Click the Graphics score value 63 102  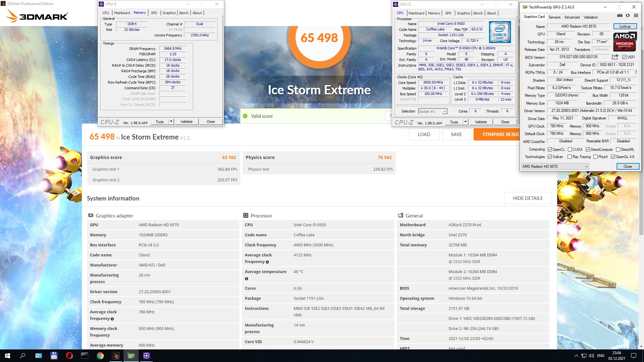click(x=229, y=157)
